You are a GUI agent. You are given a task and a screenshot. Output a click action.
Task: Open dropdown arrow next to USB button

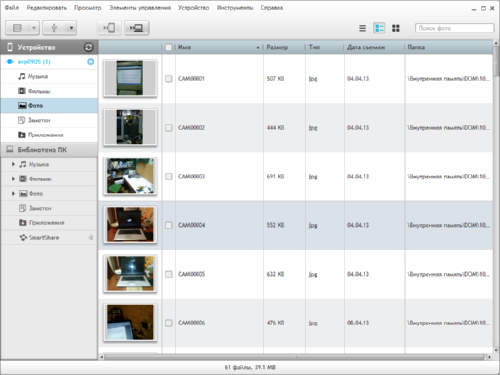(71, 28)
